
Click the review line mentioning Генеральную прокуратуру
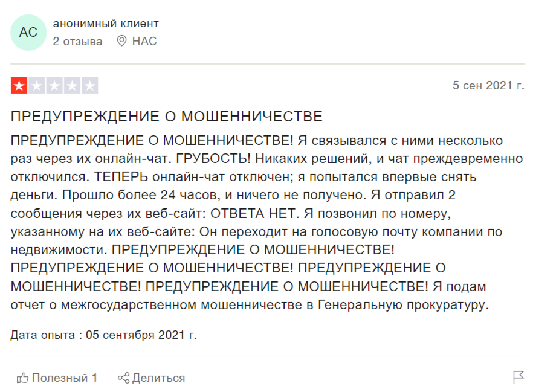tap(249, 304)
